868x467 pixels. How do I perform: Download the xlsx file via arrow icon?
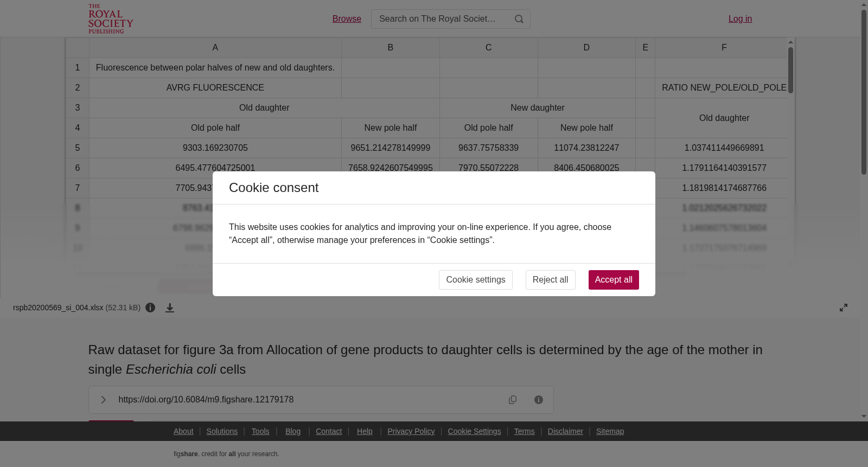tap(170, 308)
